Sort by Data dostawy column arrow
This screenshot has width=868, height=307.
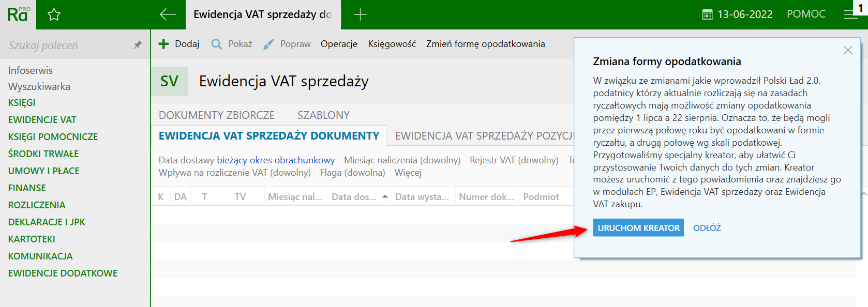385,196
